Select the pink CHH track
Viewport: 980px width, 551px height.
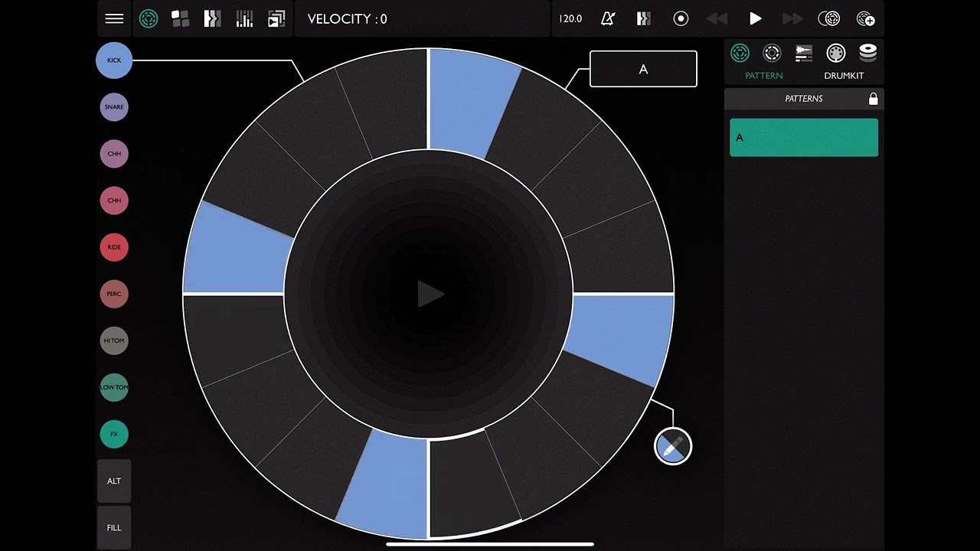114,201
